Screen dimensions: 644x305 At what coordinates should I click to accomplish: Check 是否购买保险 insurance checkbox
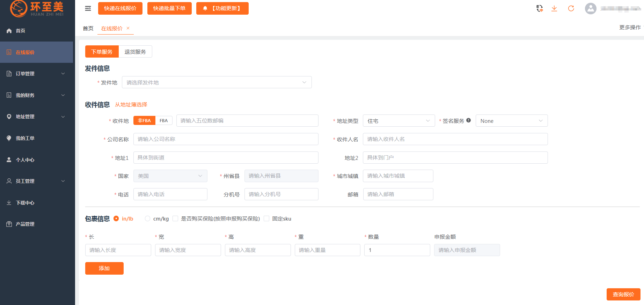[x=175, y=218]
